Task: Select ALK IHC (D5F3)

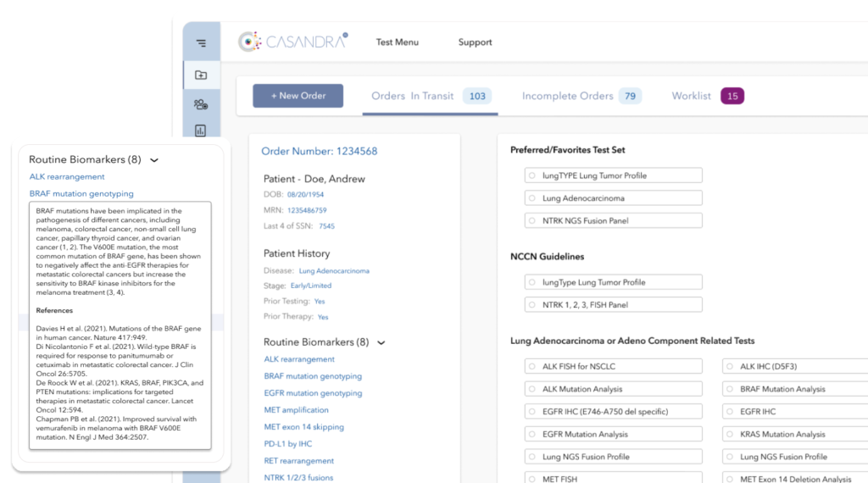Action: (795, 366)
